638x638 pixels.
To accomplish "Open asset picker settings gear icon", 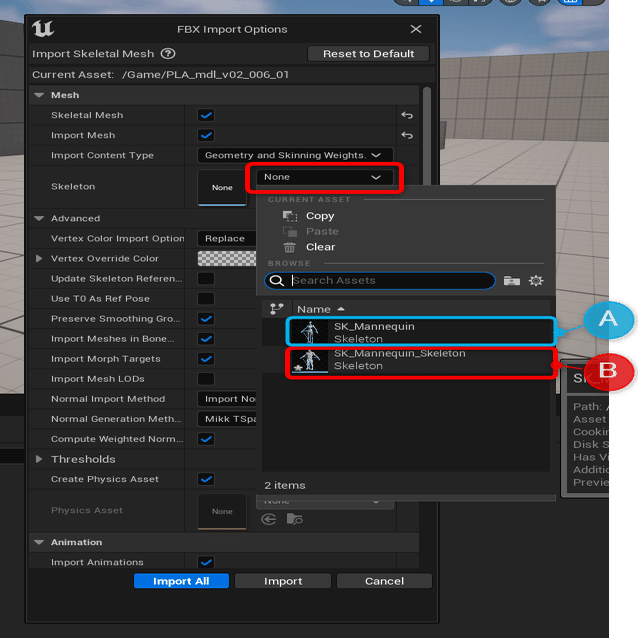I will (536, 280).
